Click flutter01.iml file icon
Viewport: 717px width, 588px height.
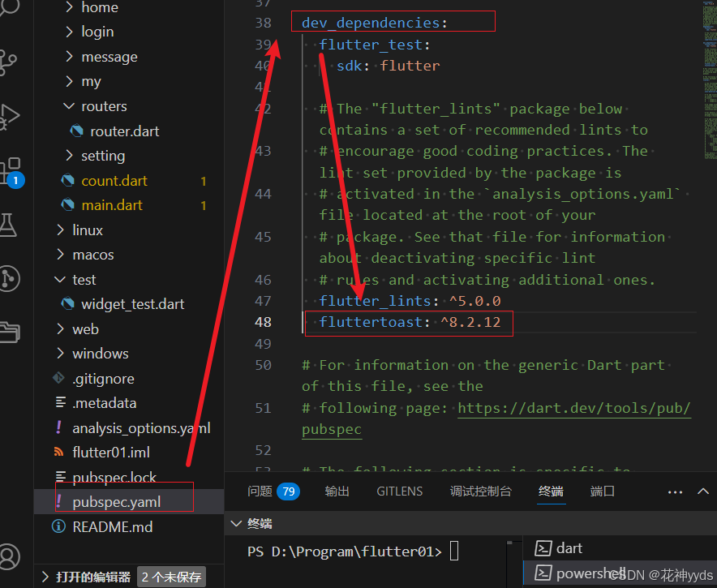(58, 453)
